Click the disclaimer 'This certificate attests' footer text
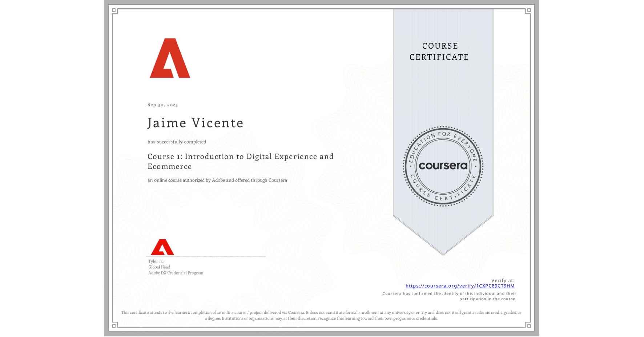Screen dimensions: 644x337 coord(321,315)
